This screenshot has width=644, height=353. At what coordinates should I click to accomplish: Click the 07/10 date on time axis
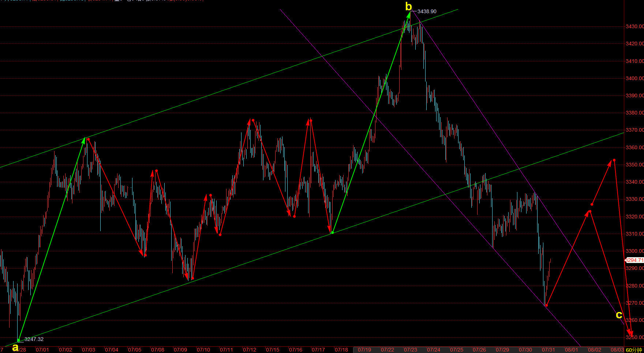tap(203, 350)
